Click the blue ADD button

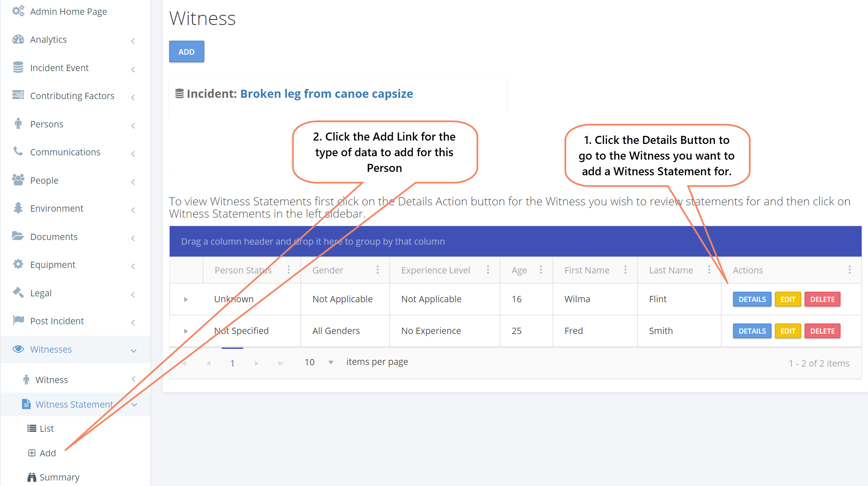(187, 52)
